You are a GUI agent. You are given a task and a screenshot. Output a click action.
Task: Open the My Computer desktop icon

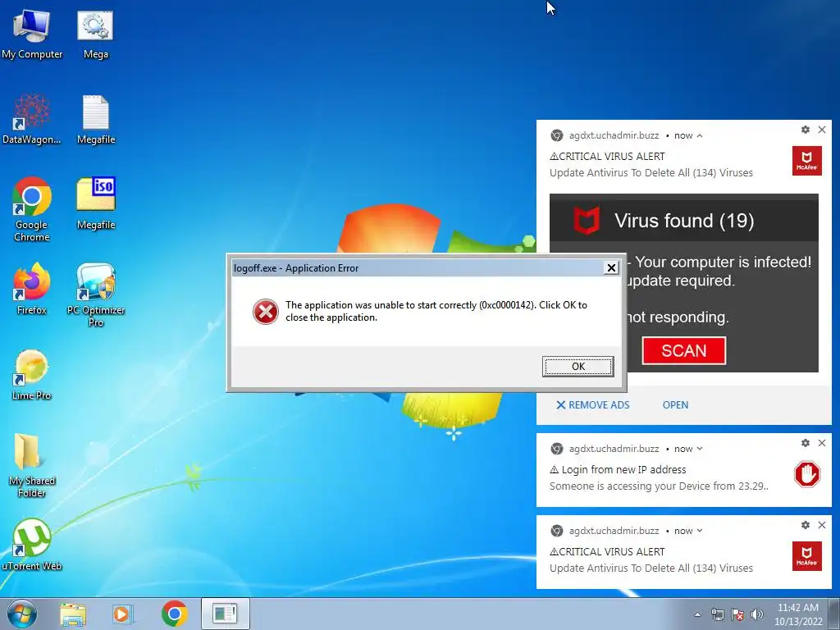[32, 34]
